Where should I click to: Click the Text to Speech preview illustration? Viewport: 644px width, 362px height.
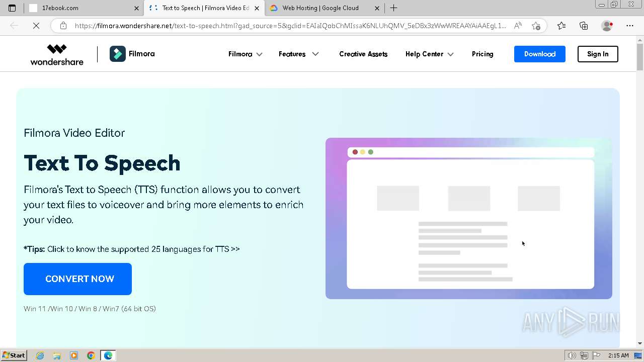(x=469, y=219)
